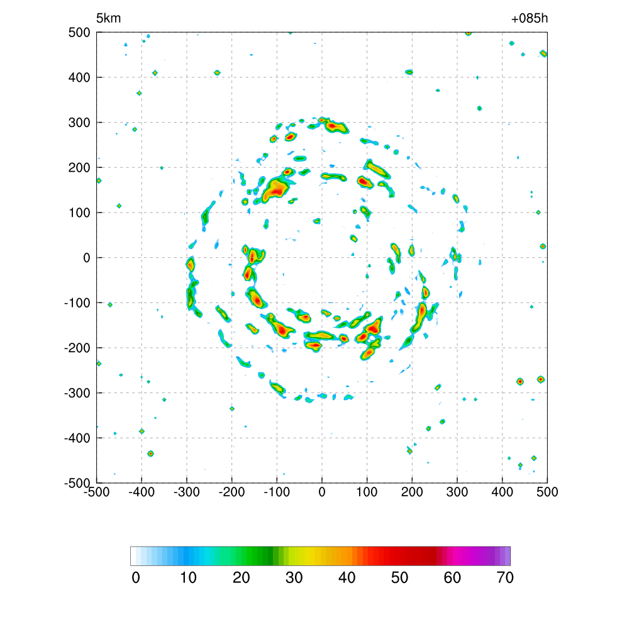This screenshot has width=644, height=644.
Task: Pick the colorbar label 70
Action: click(505, 578)
